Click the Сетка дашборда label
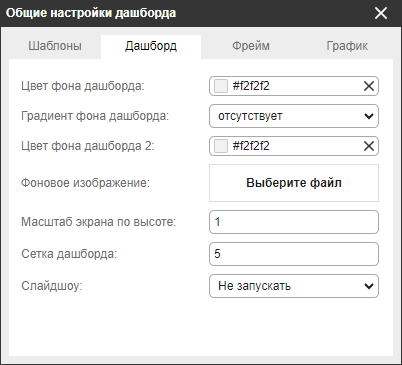This screenshot has width=402, height=365. pyautogui.click(x=69, y=254)
